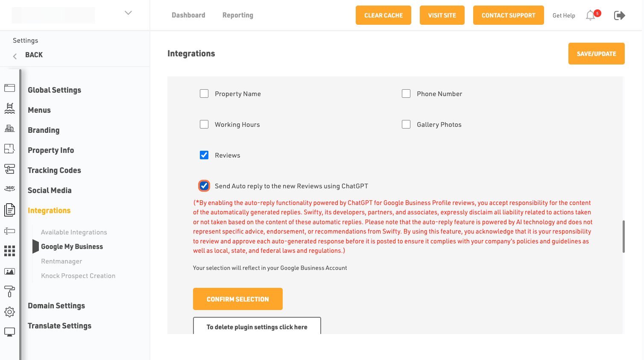
Task: Navigate to Social Media settings
Action: coord(50,190)
